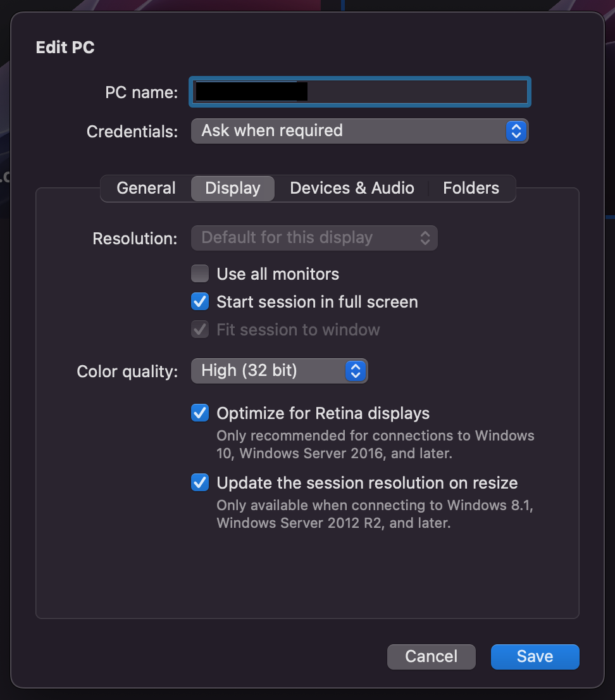Open the Folders tab
This screenshot has width=615, height=700.
click(x=471, y=188)
